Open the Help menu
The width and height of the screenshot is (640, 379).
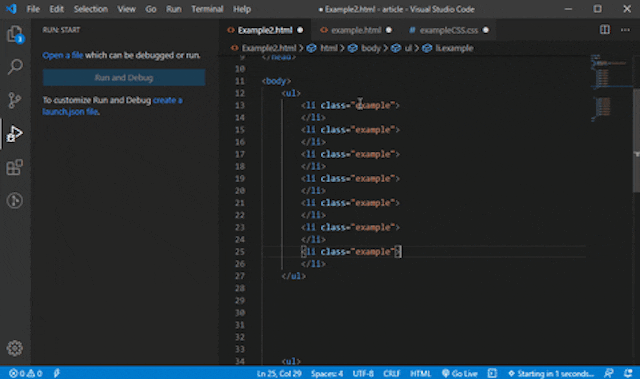(x=242, y=9)
